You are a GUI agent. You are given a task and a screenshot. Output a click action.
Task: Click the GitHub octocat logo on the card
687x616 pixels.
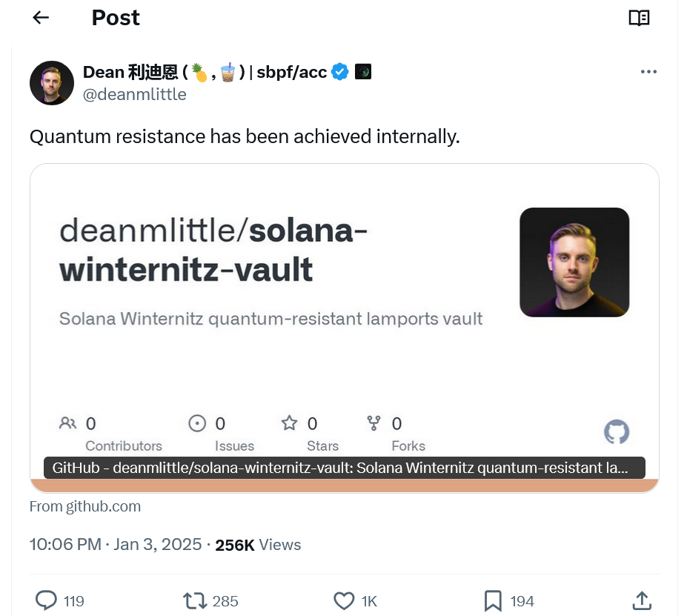click(617, 432)
